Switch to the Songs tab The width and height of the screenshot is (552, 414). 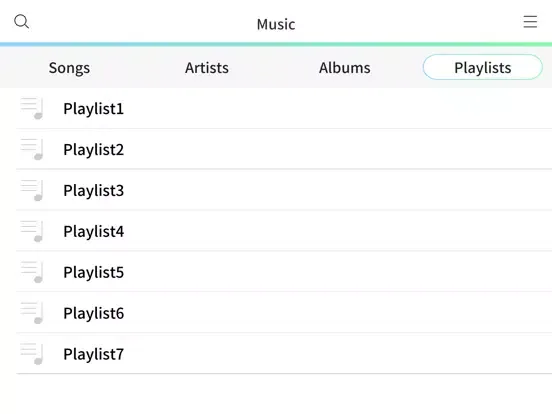(x=69, y=68)
